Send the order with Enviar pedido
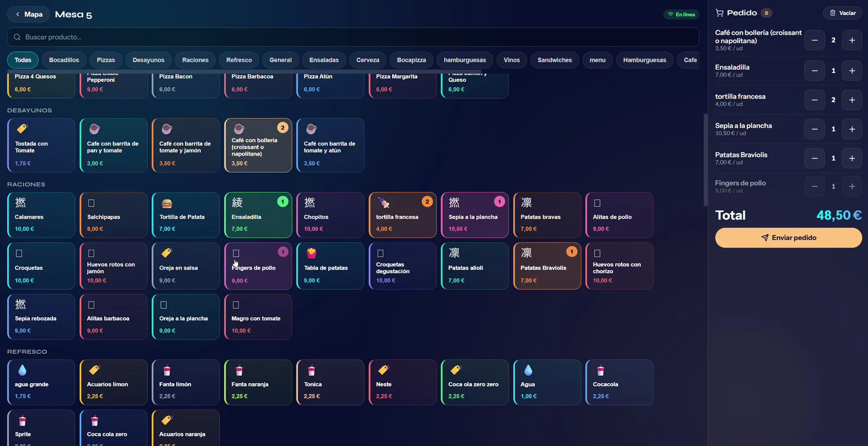Viewport: 868px width, 446px height. (x=788, y=238)
